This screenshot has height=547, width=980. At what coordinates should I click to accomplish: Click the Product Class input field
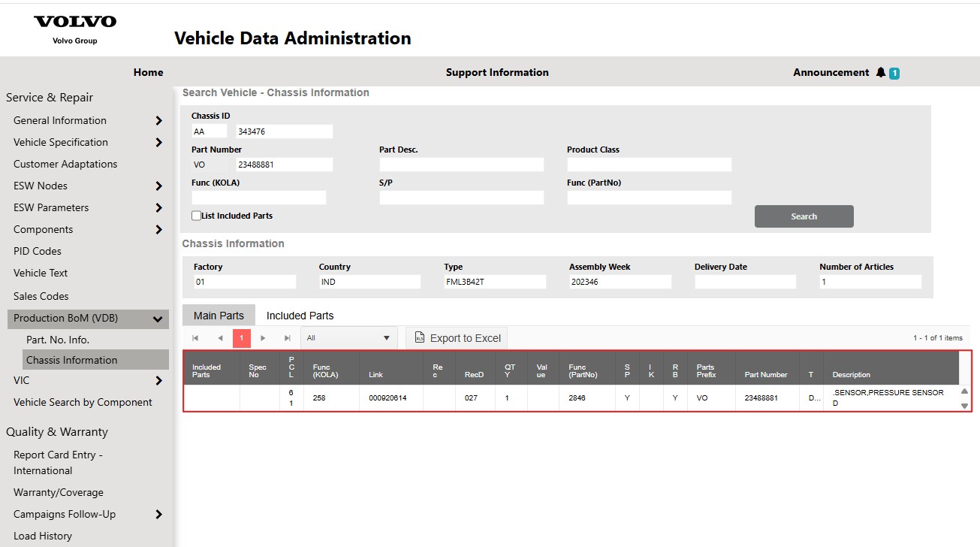649,165
